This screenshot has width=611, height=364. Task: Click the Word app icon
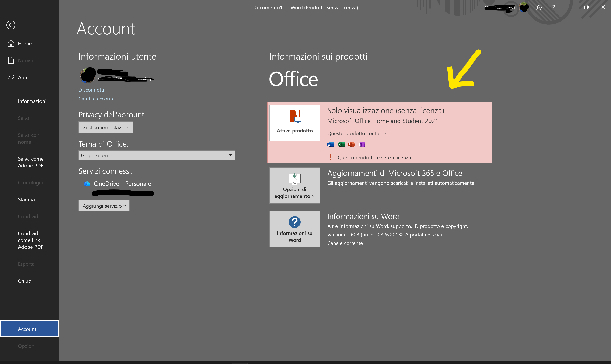[331, 144]
